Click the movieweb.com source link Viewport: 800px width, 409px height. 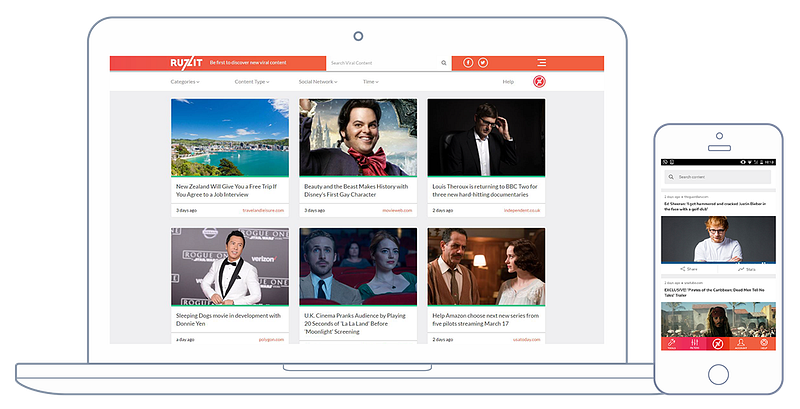397,210
